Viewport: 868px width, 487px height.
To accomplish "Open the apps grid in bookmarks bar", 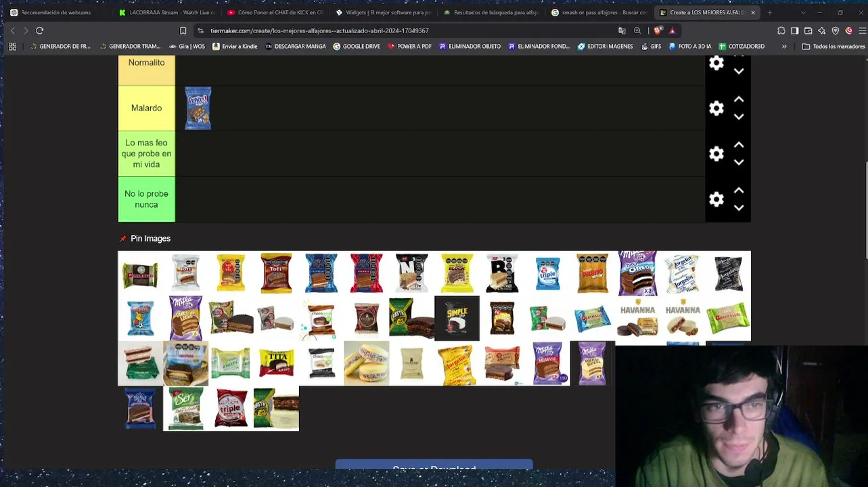I will click(12, 47).
